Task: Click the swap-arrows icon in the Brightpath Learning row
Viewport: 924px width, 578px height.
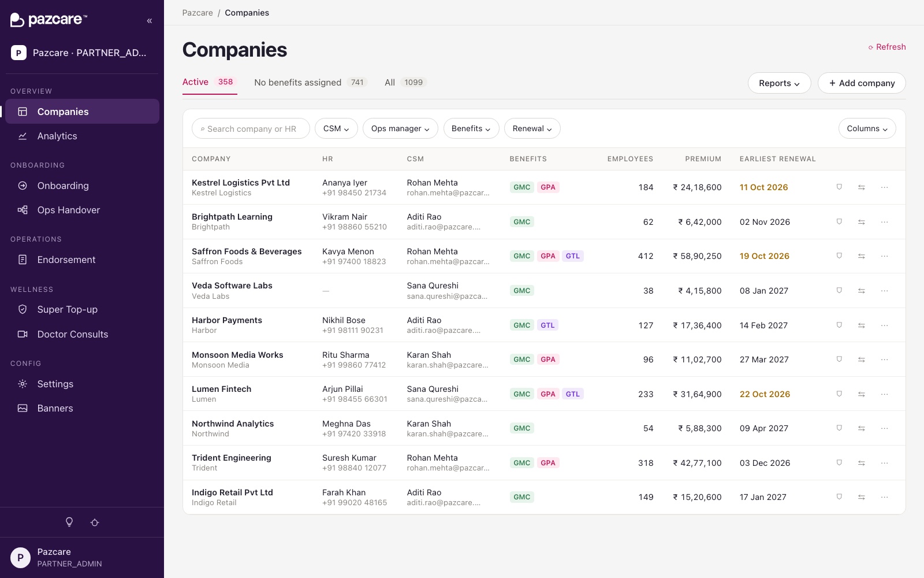Action: (x=861, y=222)
